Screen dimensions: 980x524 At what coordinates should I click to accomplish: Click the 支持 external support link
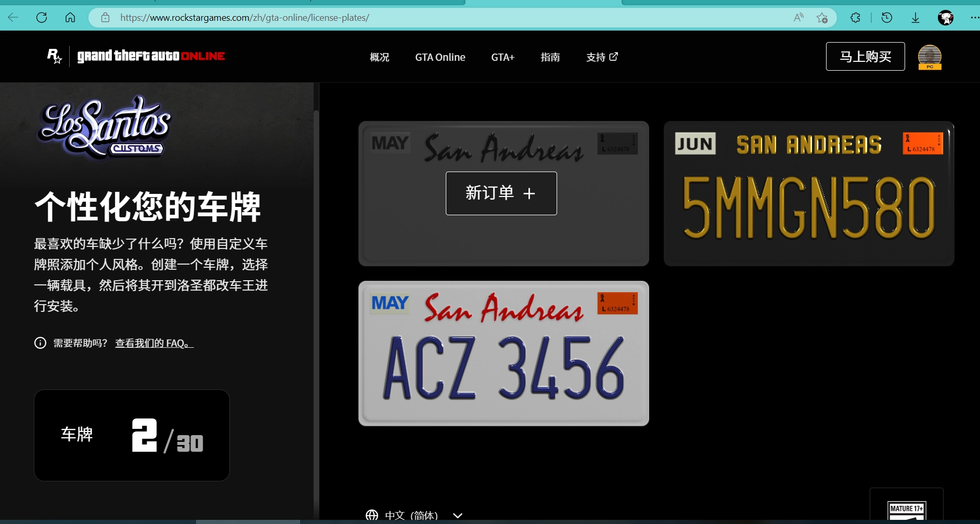(x=602, y=57)
